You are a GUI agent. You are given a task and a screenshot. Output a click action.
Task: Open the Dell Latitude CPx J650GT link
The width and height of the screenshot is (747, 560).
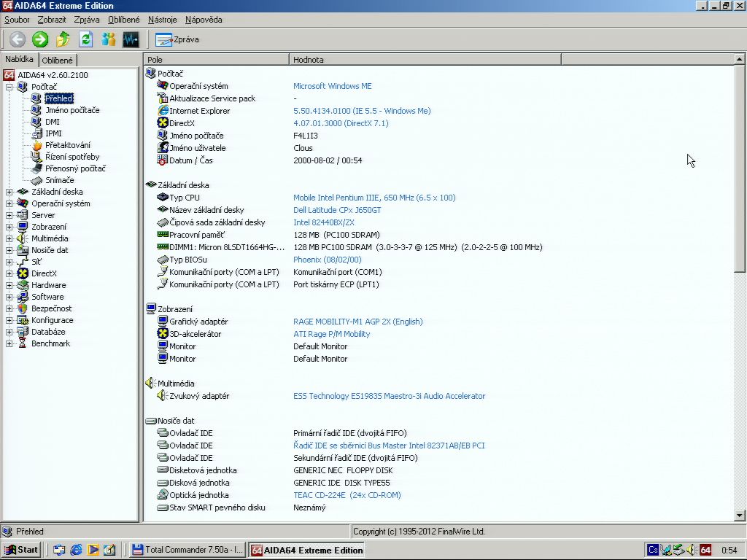click(x=337, y=210)
